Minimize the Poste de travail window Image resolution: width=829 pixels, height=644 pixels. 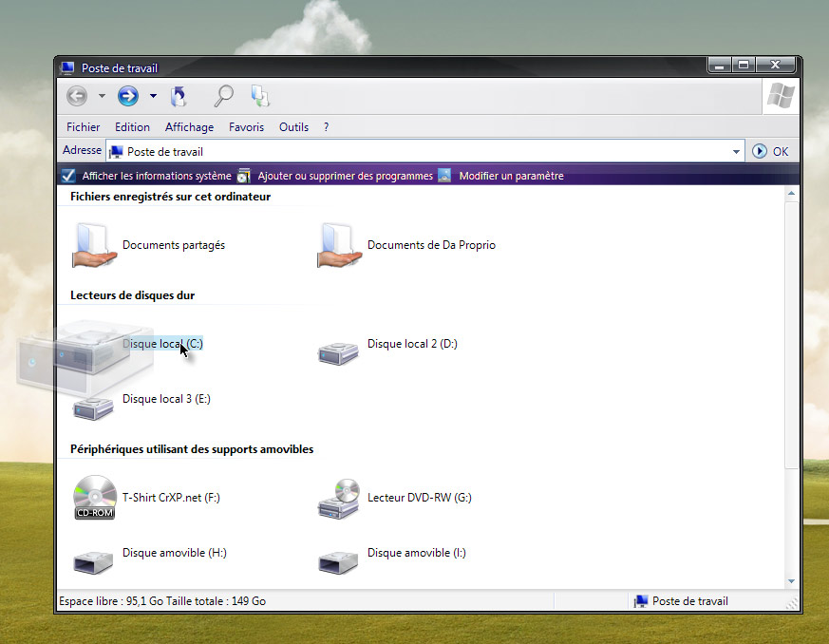coord(719,65)
